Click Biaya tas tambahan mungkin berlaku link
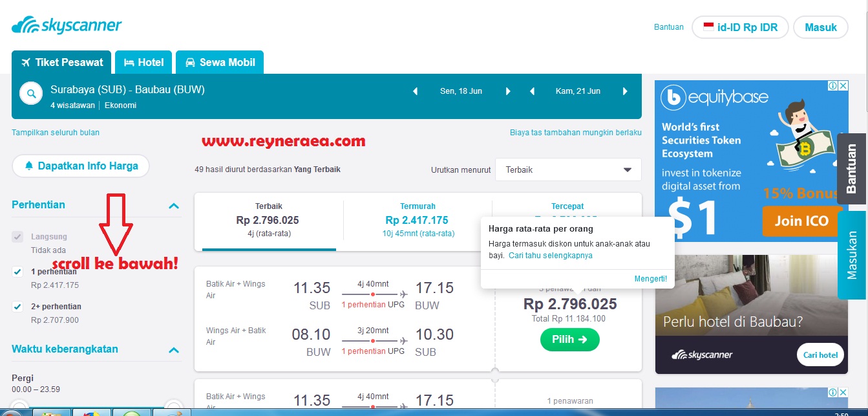868x416 pixels. point(576,133)
